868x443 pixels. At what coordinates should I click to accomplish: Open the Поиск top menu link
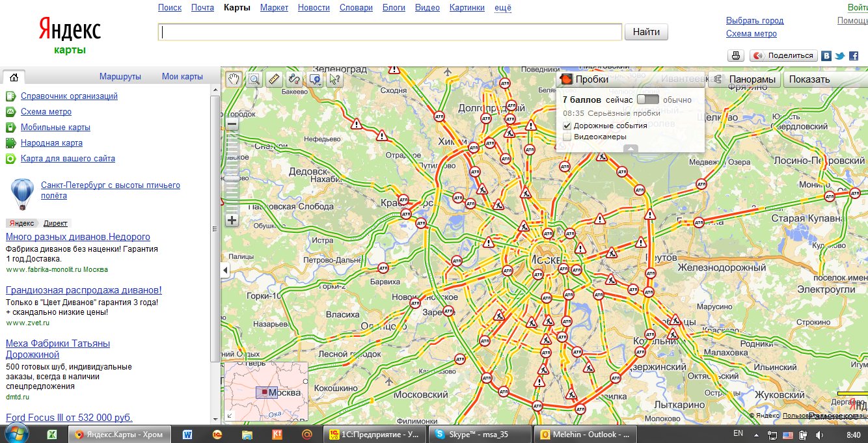pyautogui.click(x=170, y=8)
